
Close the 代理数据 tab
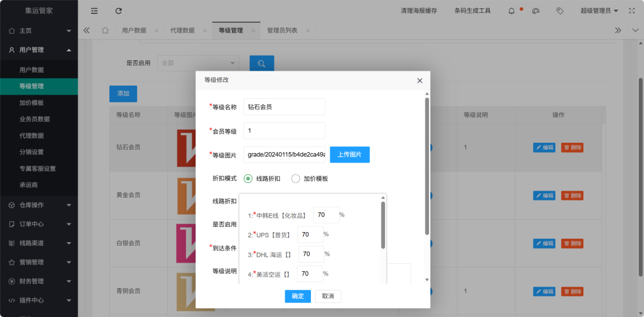coord(205,31)
